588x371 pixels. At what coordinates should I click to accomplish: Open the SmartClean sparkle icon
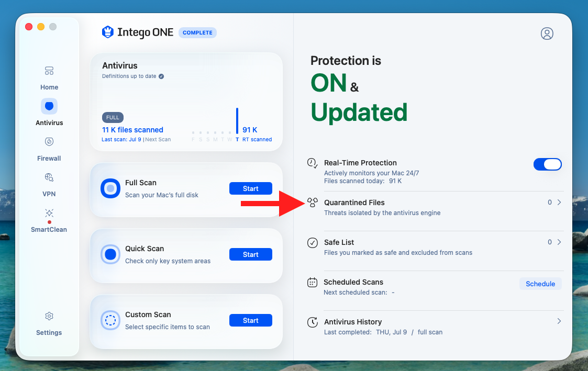coord(49,213)
